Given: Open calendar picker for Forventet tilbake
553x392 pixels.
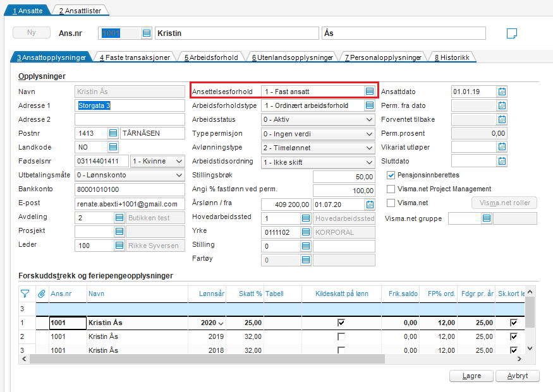Looking at the screenshot, I should click(x=502, y=119).
